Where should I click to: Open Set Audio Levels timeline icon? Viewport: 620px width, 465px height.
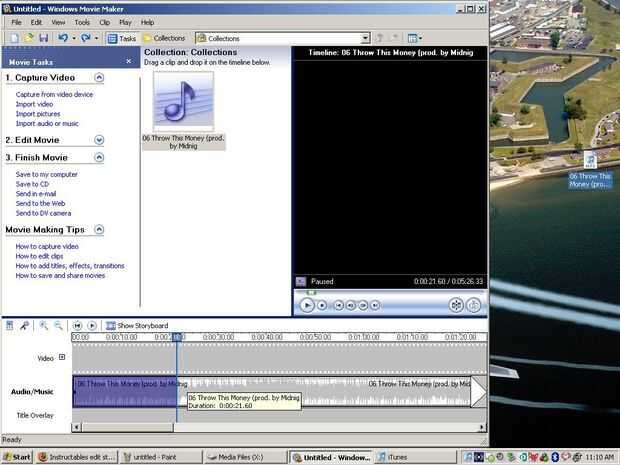click(10, 326)
